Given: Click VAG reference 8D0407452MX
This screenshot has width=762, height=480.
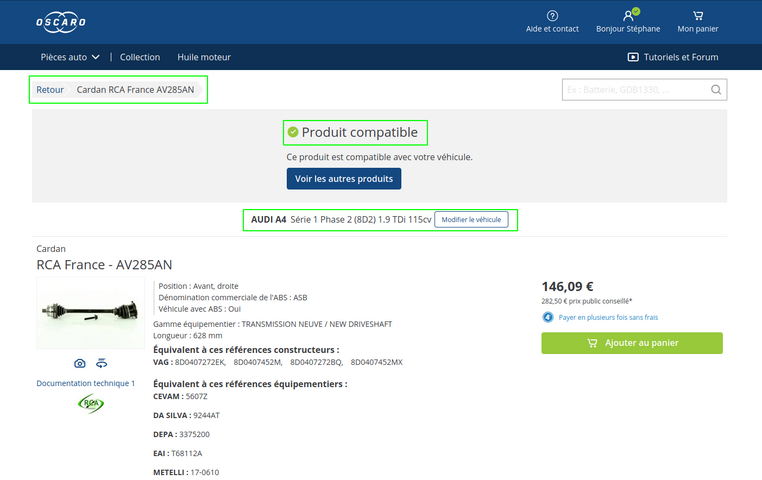Looking at the screenshot, I should click(377, 362).
